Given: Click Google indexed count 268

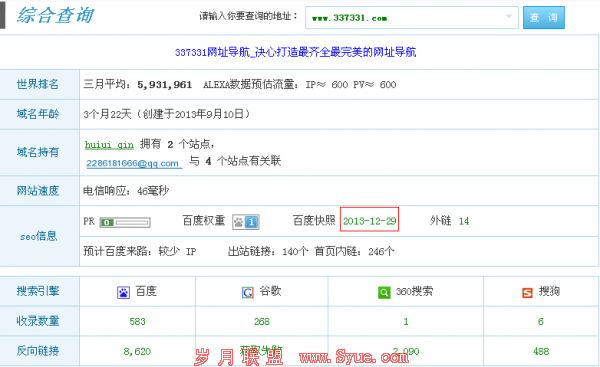Looking at the screenshot, I should coord(262,321).
